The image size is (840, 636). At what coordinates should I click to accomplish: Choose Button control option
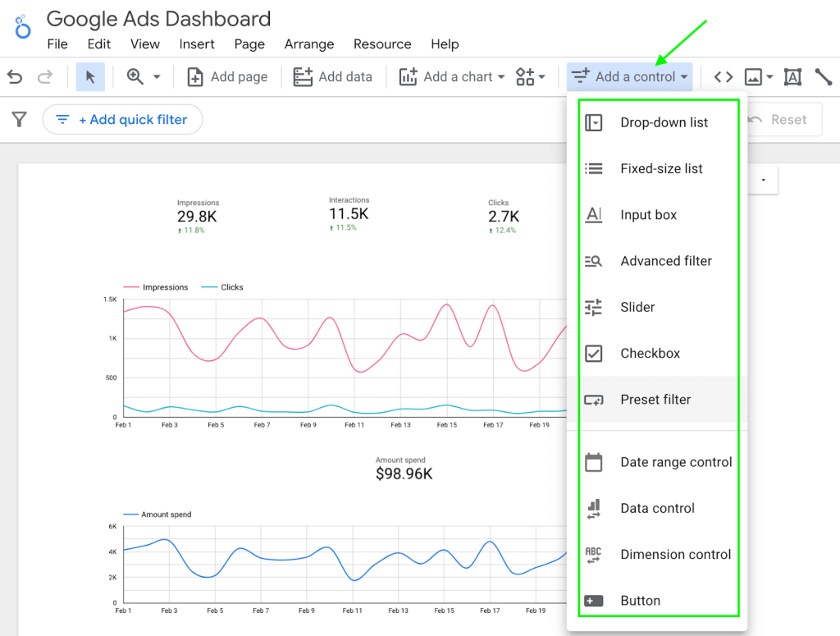pos(659,601)
